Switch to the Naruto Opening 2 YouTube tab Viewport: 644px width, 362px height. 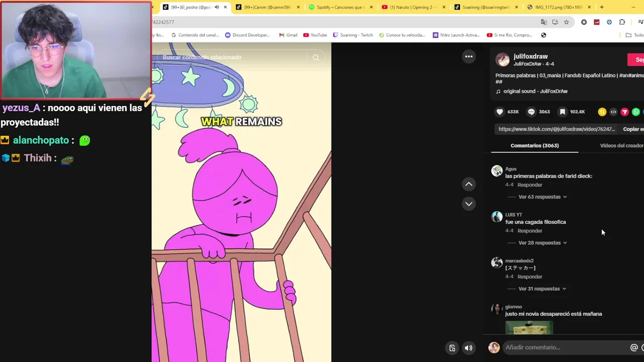[413, 7]
